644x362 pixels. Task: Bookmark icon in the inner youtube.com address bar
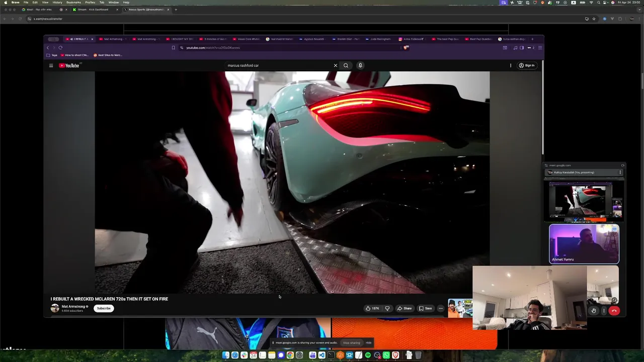[174, 48]
